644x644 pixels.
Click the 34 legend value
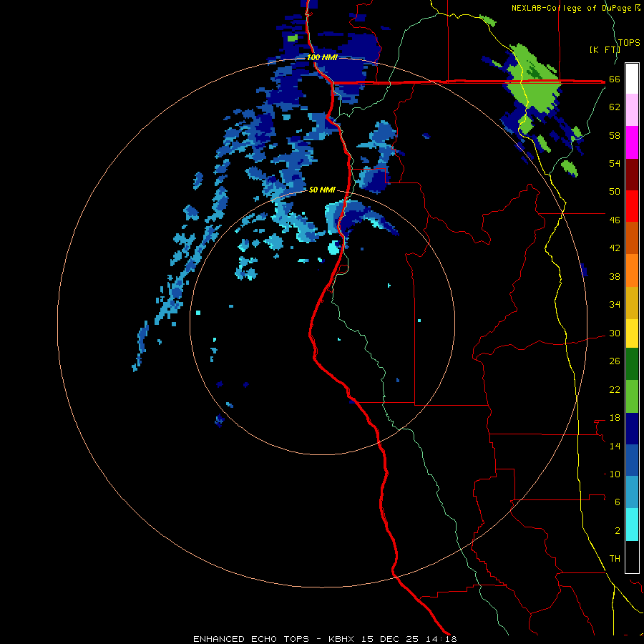615,305
